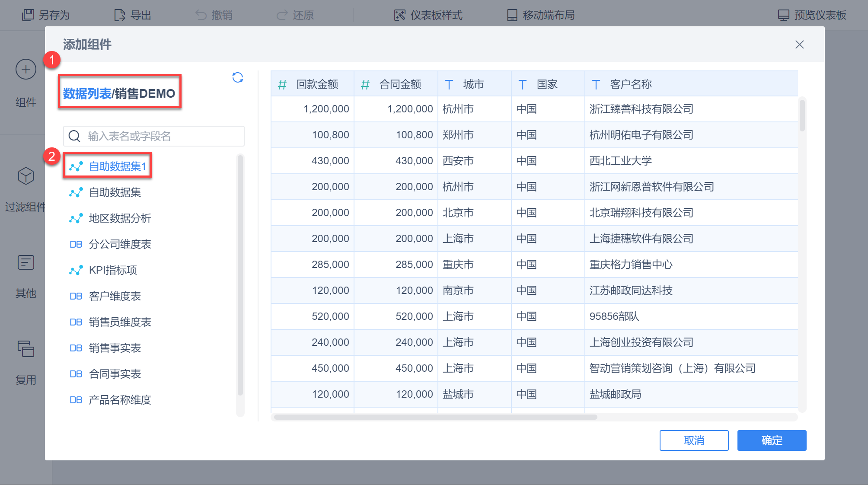Click 另存为 save-as toolbar icon

tap(28, 15)
